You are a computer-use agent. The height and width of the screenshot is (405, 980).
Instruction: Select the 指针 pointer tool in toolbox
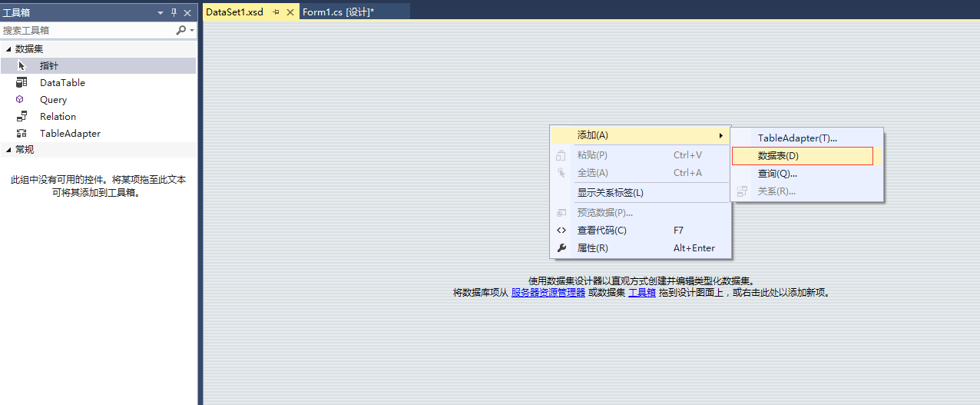click(98, 65)
